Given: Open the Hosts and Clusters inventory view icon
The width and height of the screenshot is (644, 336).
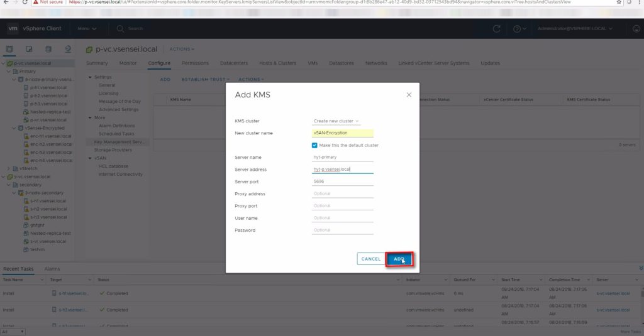Looking at the screenshot, I should [x=9, y=49].
